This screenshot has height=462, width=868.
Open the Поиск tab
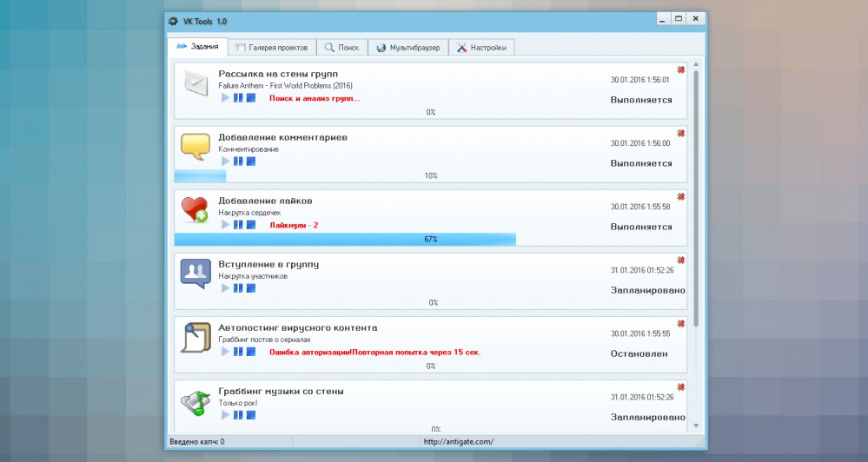pyautogui.click(x=342, y=48)
